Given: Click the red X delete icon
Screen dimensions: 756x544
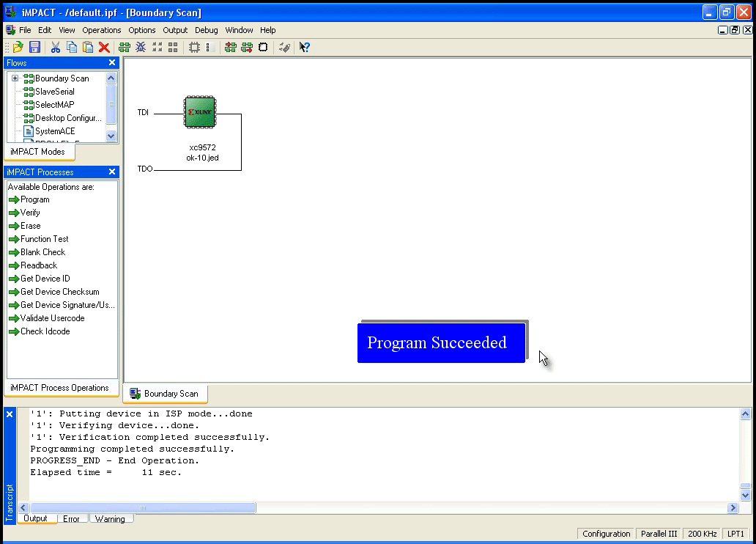Looking at the screenshot, I should 104,47.
